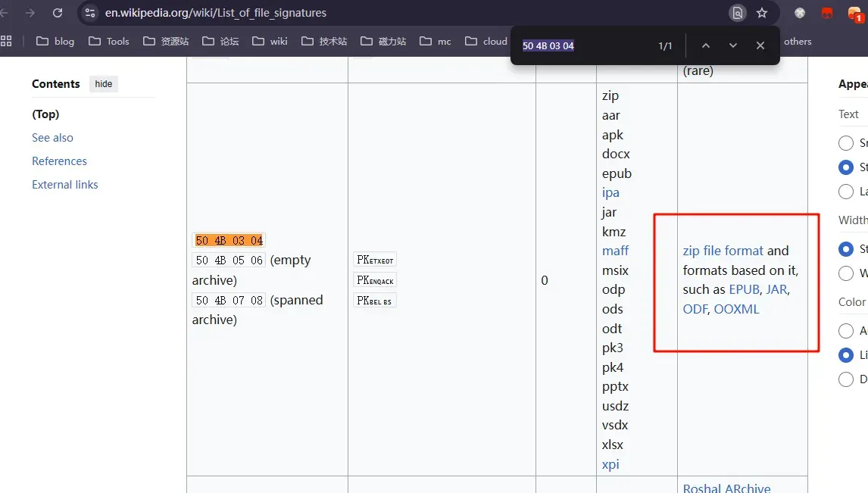This screenshot has height=493, width=868.
Task: Open the JAR link
Action: pyautogui.click(x=776, y=290)
